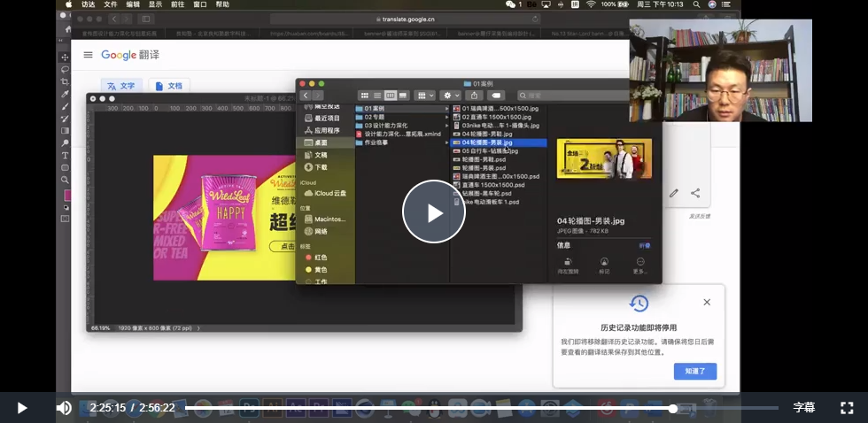Image resolution: width=868 pixels, height=423 pixels.
Task: Select file 02 直通车 1500x1500.jpg
Action: (499, 117)
